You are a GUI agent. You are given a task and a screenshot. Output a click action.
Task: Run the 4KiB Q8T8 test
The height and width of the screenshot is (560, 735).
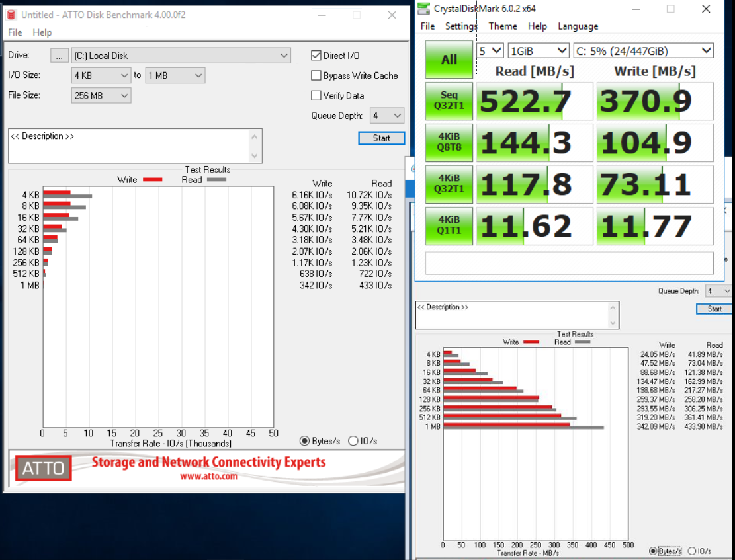[449, 142]
